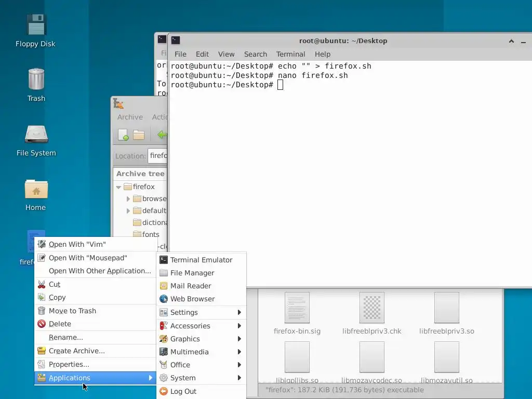Image resolution: width=532 pixels, height=399 pixels.
Task: Open the Settings submenu arrow
Action: point(239,312)
